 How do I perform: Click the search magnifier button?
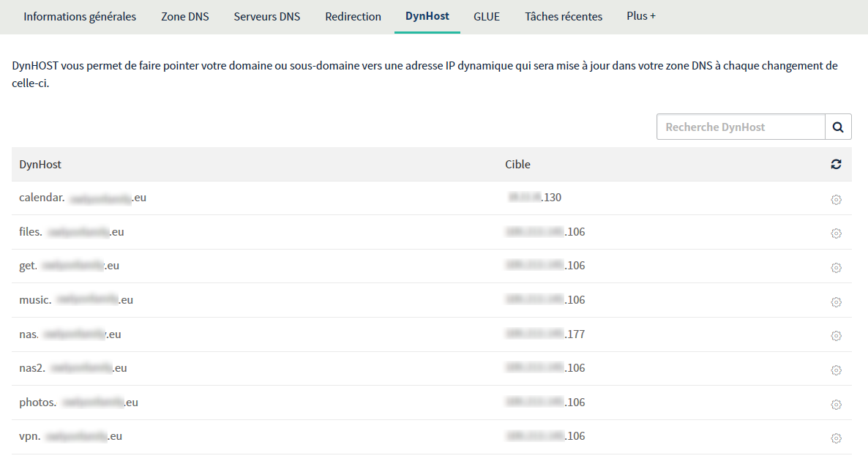coord(838,127)
